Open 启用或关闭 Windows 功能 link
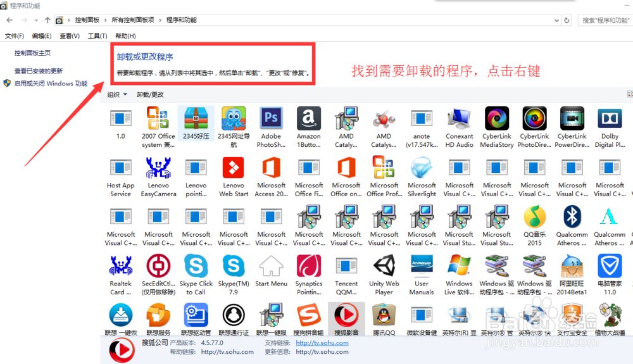 coord(51,84)
